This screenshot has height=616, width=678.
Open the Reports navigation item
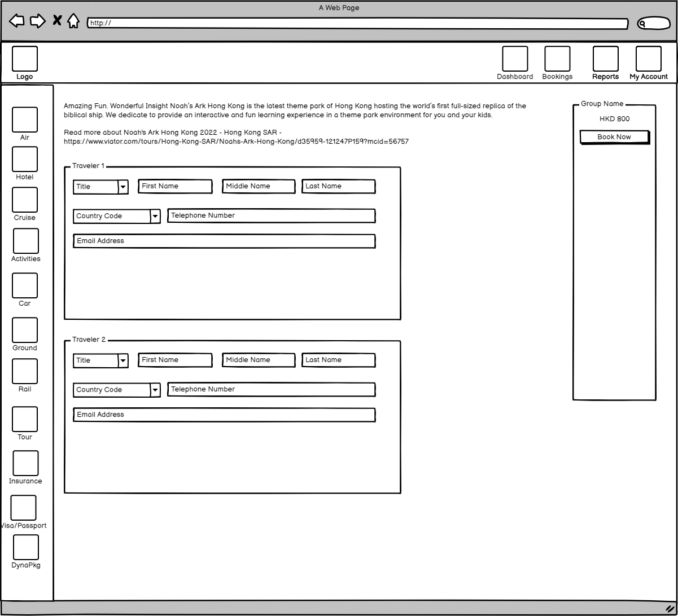point(605,60)
